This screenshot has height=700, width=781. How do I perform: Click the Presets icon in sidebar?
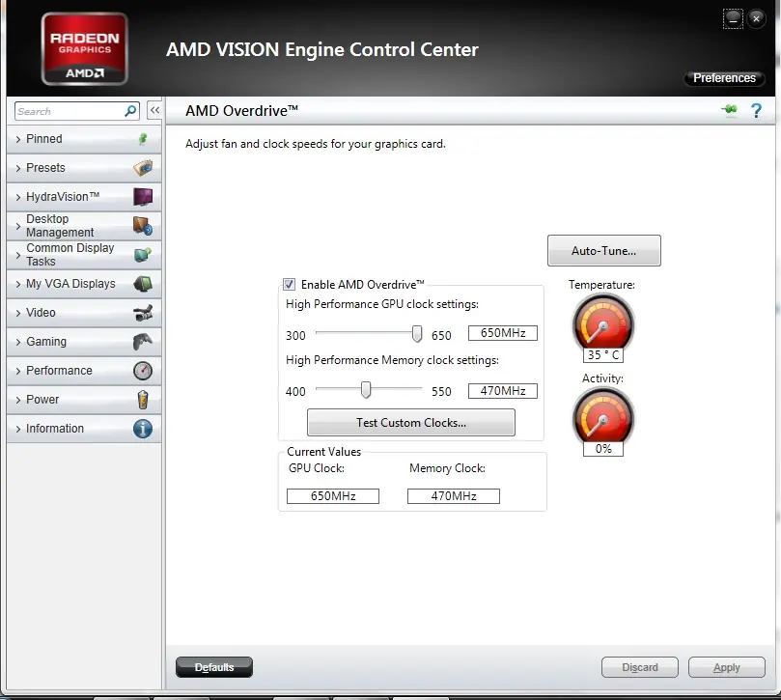click(x=143, y=168)
